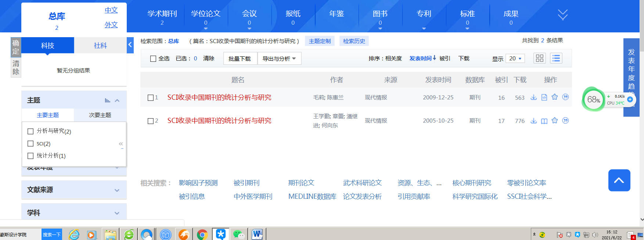Favorite the 2005-10-25 article with the star
Image resolution: width=644 pixels, height=240 pixels.
555,120
